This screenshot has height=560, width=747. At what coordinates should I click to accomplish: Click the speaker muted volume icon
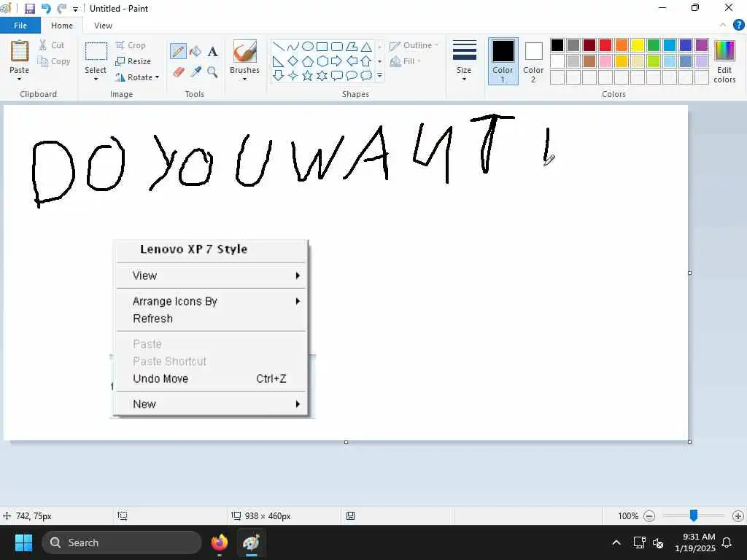point(659,542)
